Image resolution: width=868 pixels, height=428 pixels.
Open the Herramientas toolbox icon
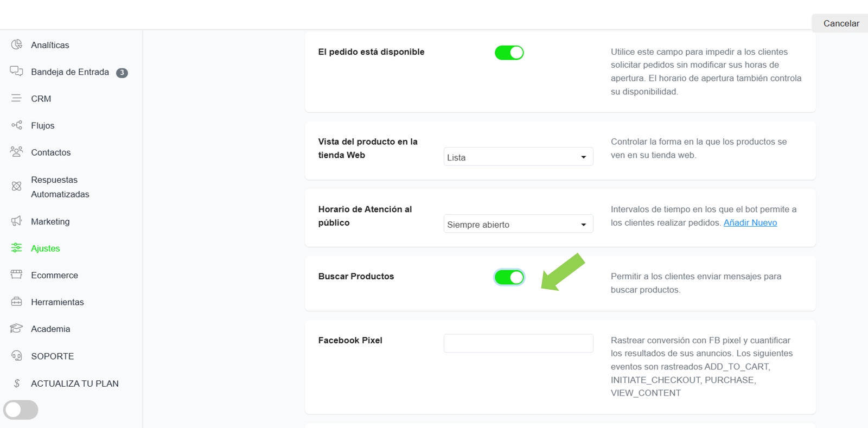tap(17, 302)
